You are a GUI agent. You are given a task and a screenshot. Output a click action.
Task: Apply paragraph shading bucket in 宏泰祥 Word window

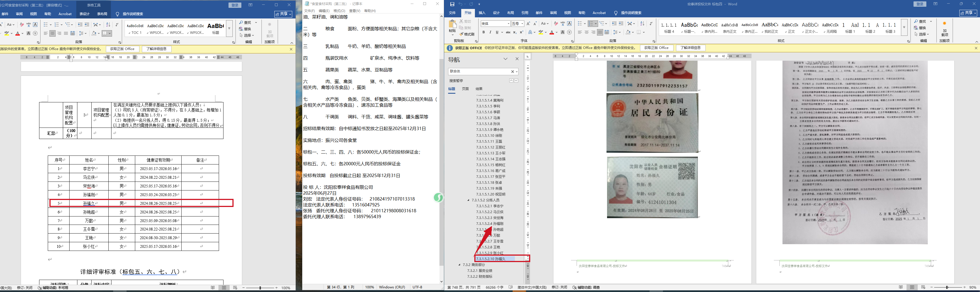[x=628, y=32]
